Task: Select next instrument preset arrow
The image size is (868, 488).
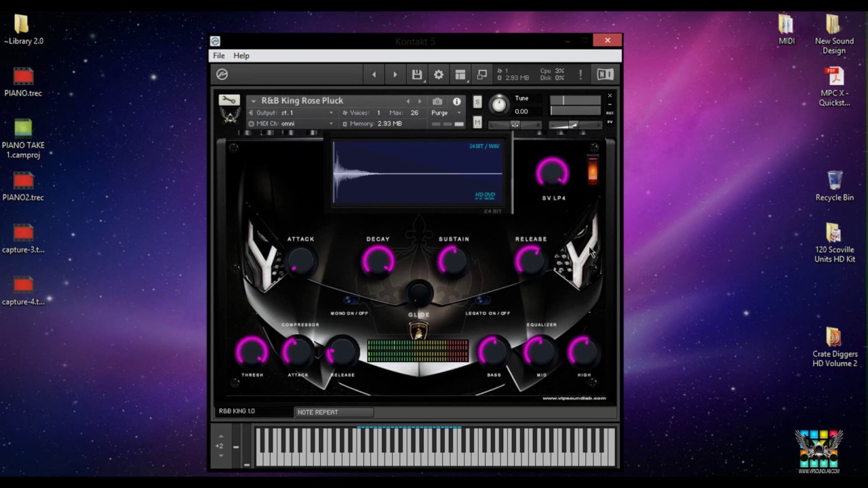Action: 419,101
